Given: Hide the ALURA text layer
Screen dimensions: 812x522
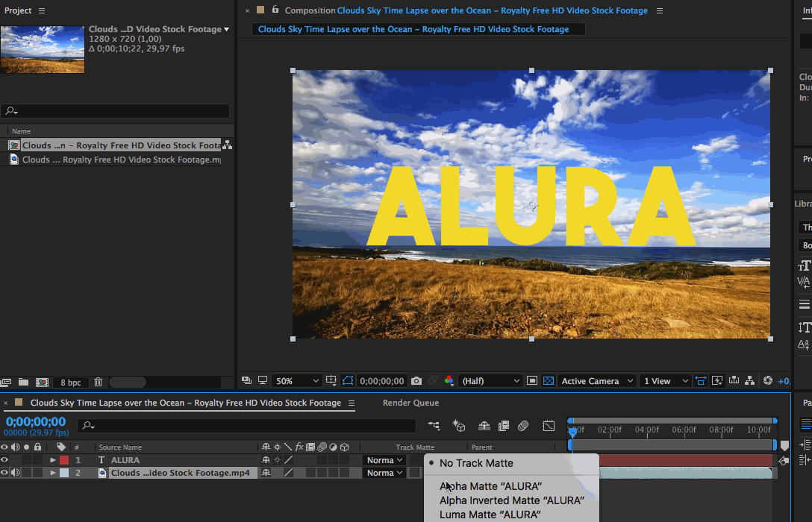Looking at the screenshot, I should point(5,460).
